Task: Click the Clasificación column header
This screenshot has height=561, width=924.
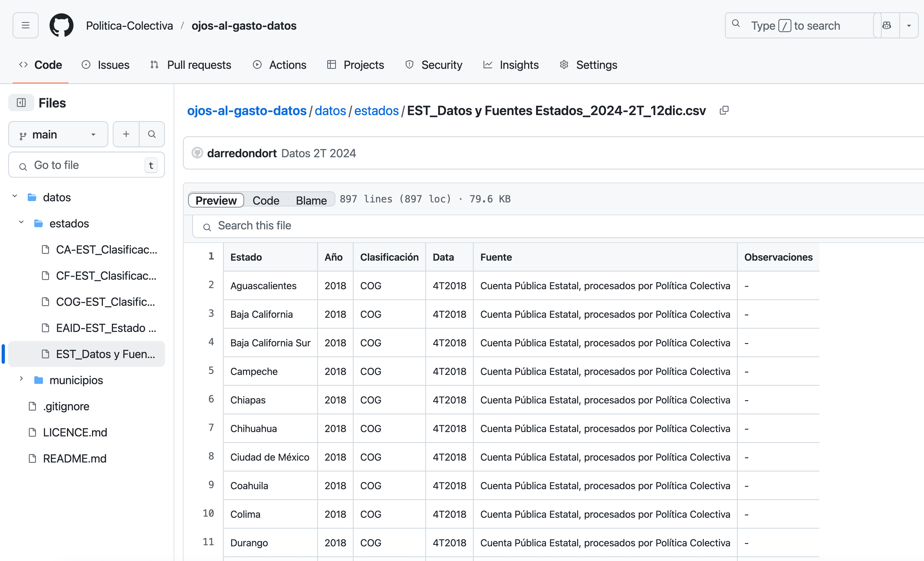Action: tap(389, 257)
